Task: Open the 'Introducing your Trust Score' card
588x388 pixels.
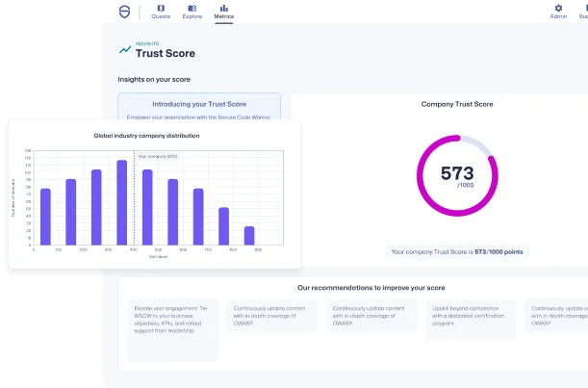Action: 199,106
